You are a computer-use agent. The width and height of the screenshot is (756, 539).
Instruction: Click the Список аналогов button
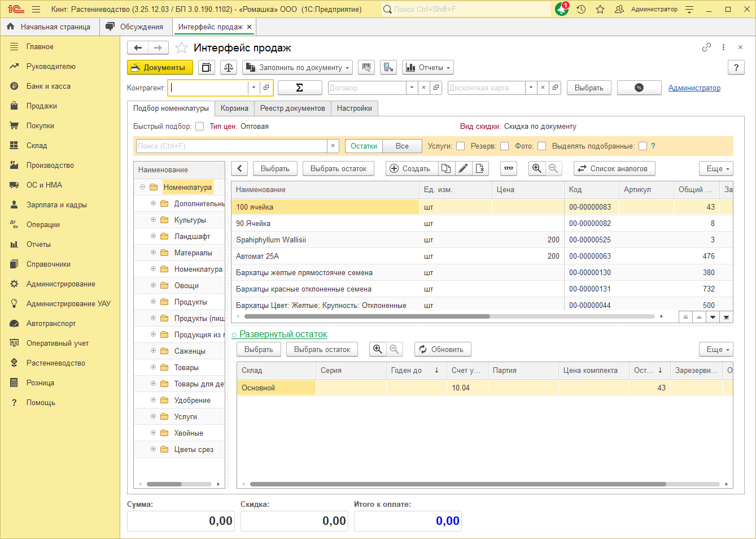tap(614, 168)
